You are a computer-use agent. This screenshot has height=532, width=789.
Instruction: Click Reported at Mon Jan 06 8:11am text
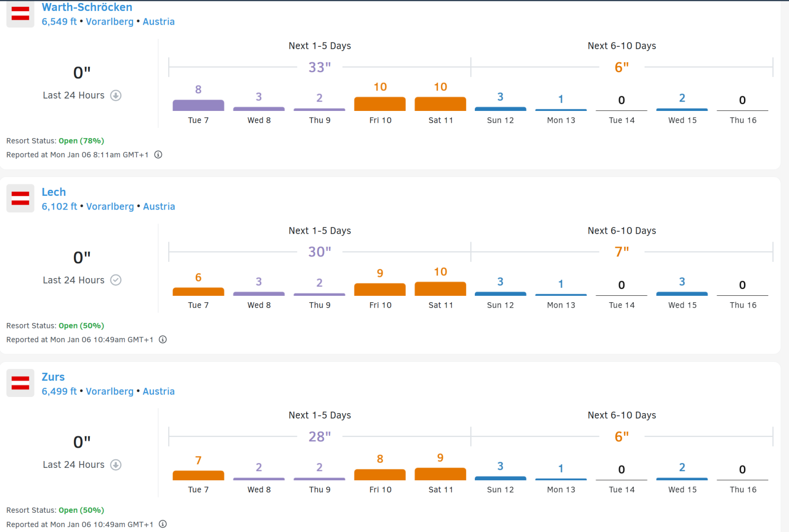pos(77,155)
